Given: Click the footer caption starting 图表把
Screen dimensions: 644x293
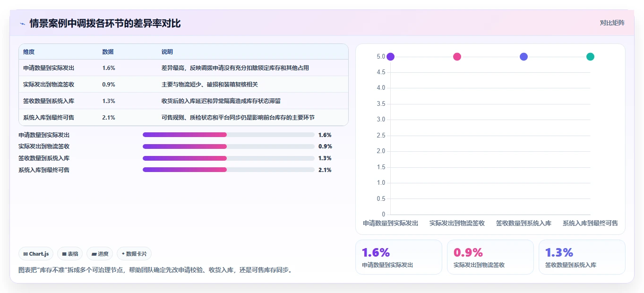Looking at the screenshot, I should click(155, 270).
